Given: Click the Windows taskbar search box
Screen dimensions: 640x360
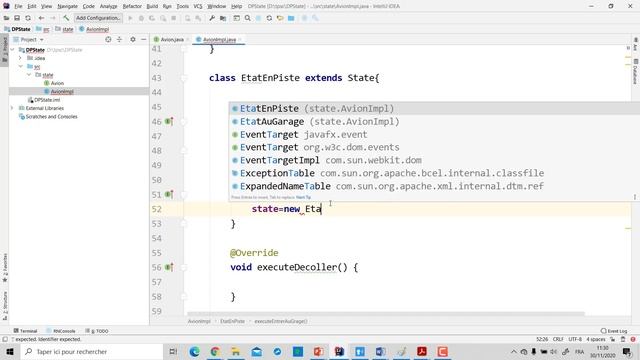Looking at the screenshot, I should coord(92,351).
